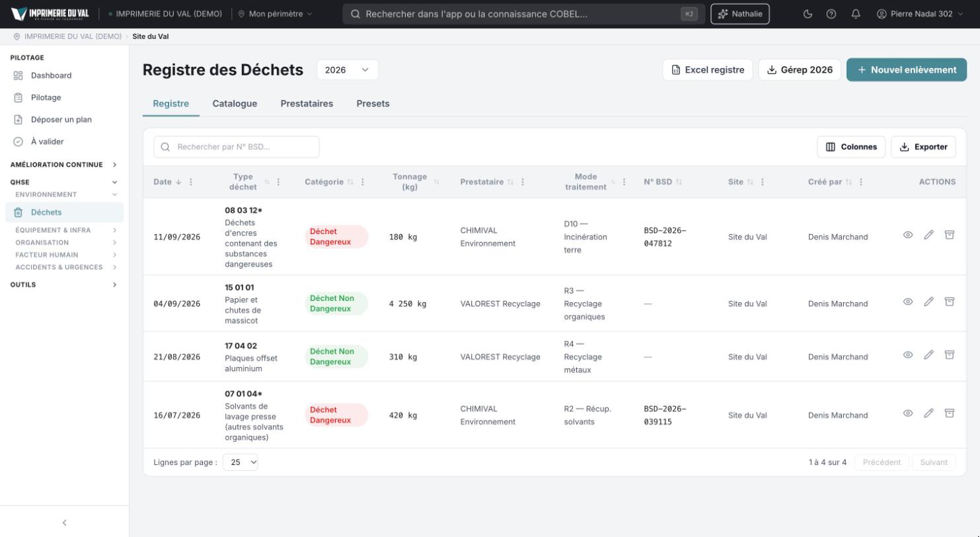This screenshot has height=537, width=980.
Task: Click BSD-2026-047812 number cell
Action: click(x=665, y=237)
